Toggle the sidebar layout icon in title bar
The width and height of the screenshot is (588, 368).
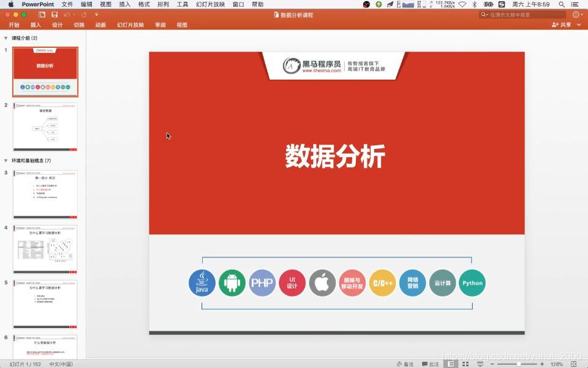pyautogui.click(x=42, y=15)
